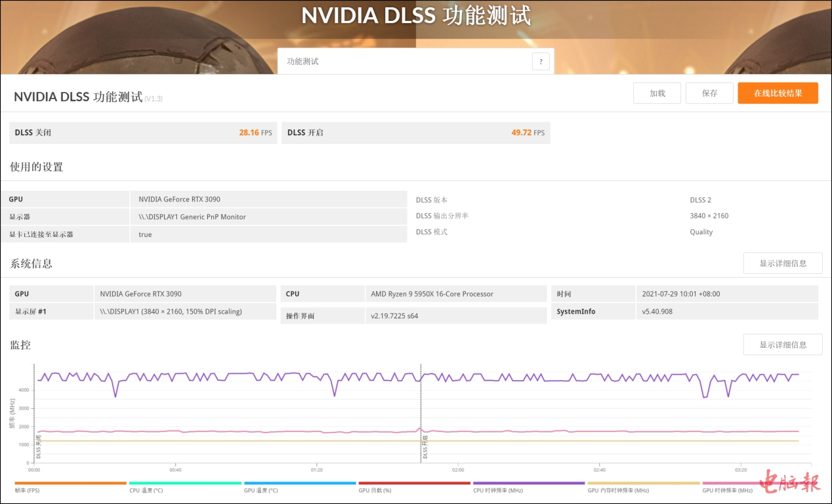Click the 02:00 tick on the chart time axis
832x504 pixels.
(458, 470)
